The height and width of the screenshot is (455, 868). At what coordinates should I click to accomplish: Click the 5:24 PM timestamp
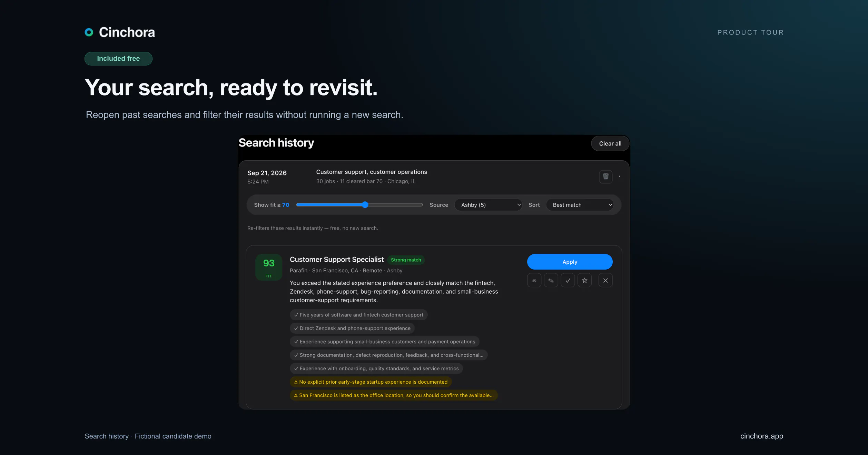pyautogui.click(x=258, y=182)
